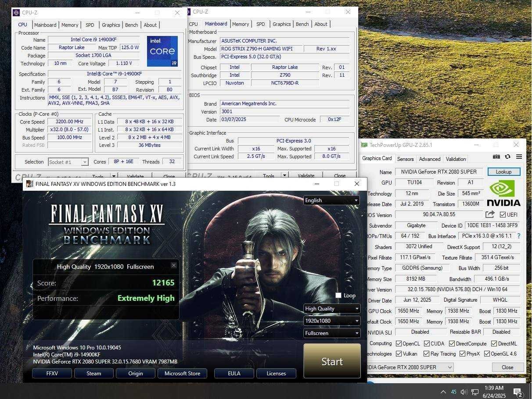The height and width of the screenshot is (399, 532).
Task: Click the Intel Core i9 logo in CPU-Z
Action: pyautogui.click(x=162, y=51)
